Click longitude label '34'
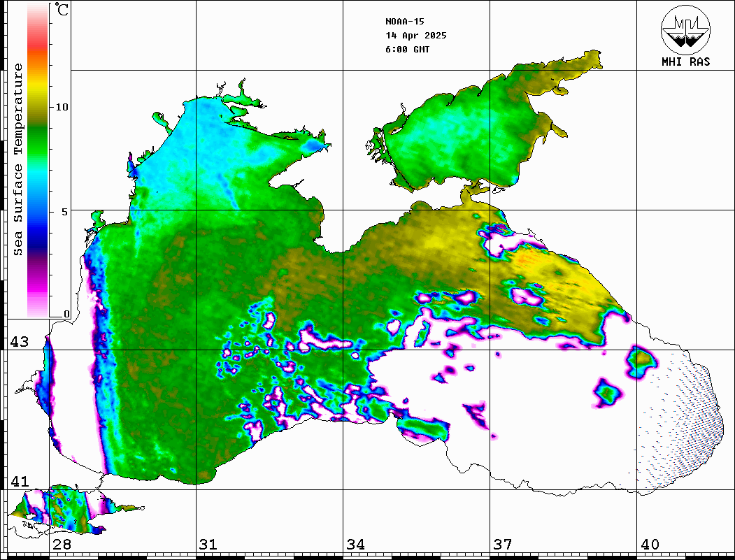This screenshot has height=560, width=735. [x=356, y=545]
